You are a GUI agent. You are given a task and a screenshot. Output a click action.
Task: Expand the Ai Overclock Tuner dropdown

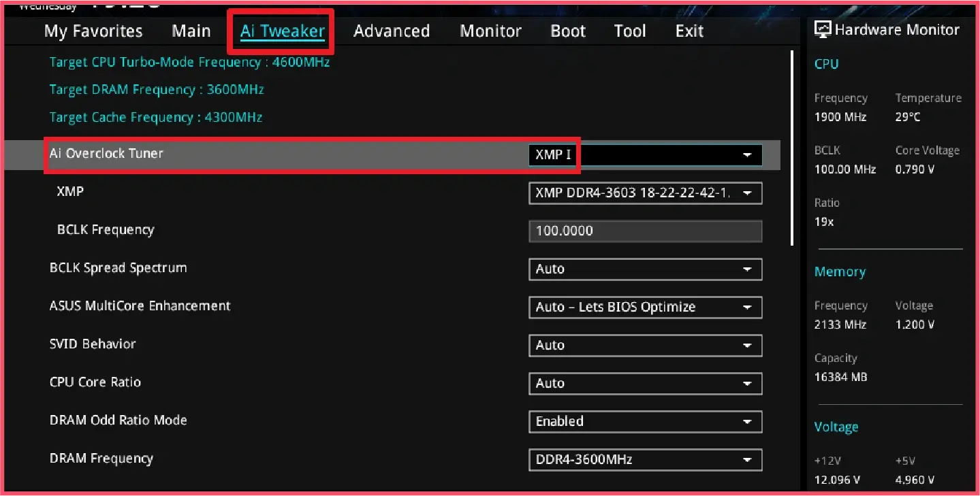644,155
